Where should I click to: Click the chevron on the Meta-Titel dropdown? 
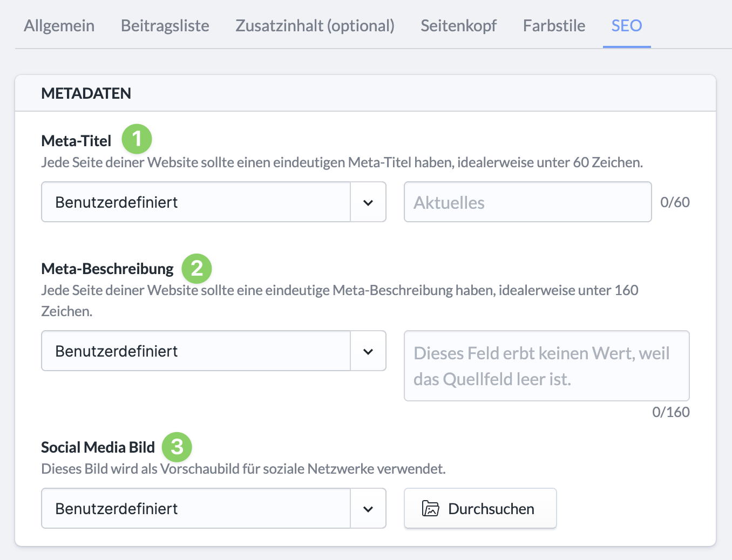[x=369, y=202]
